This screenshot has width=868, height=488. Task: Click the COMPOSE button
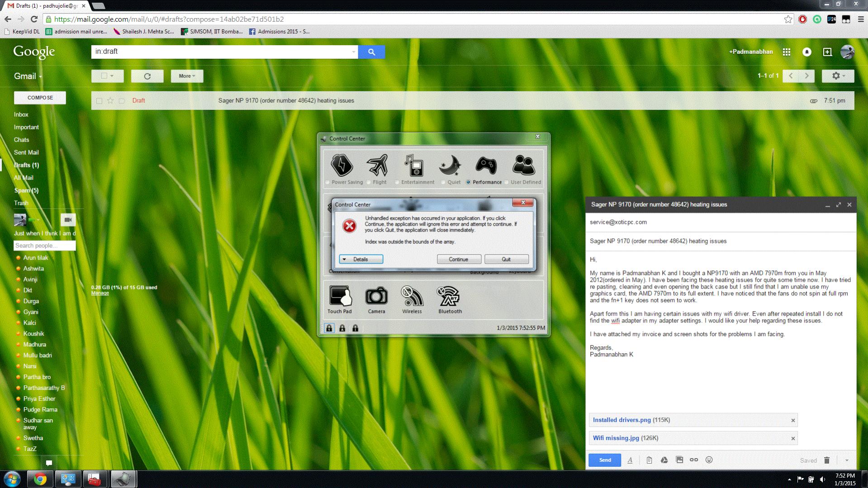(x=40, y=98)
